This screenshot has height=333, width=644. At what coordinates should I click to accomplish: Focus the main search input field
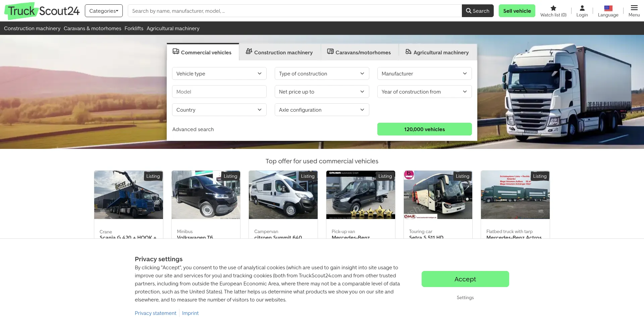click(295, 11)
